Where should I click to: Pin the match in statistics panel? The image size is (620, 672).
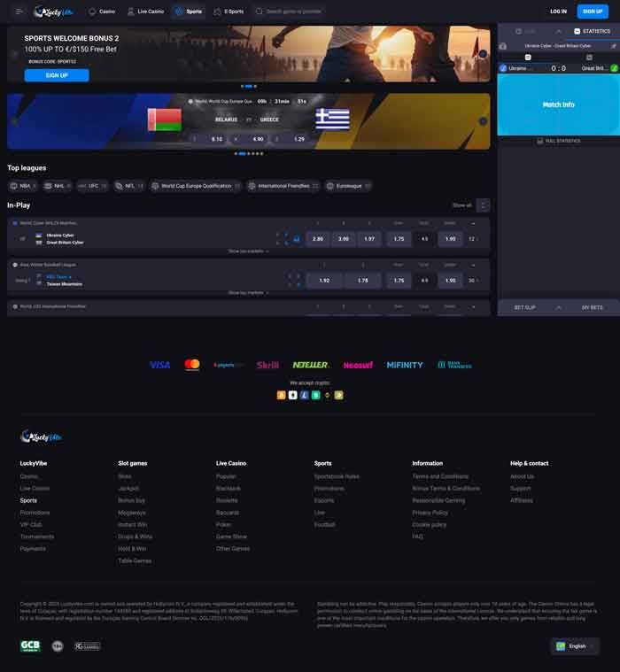click(614, 45)
